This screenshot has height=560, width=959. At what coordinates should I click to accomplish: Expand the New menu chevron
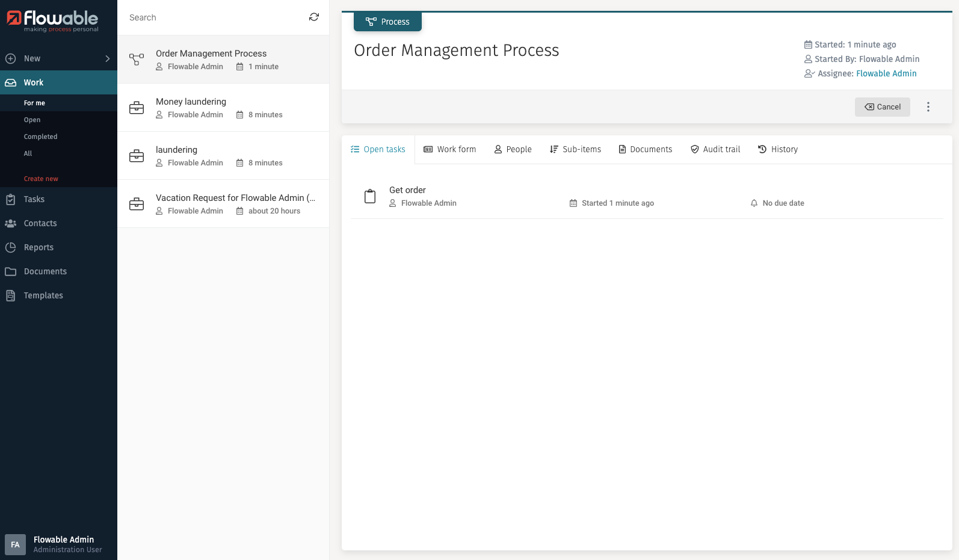coord(108,58)
